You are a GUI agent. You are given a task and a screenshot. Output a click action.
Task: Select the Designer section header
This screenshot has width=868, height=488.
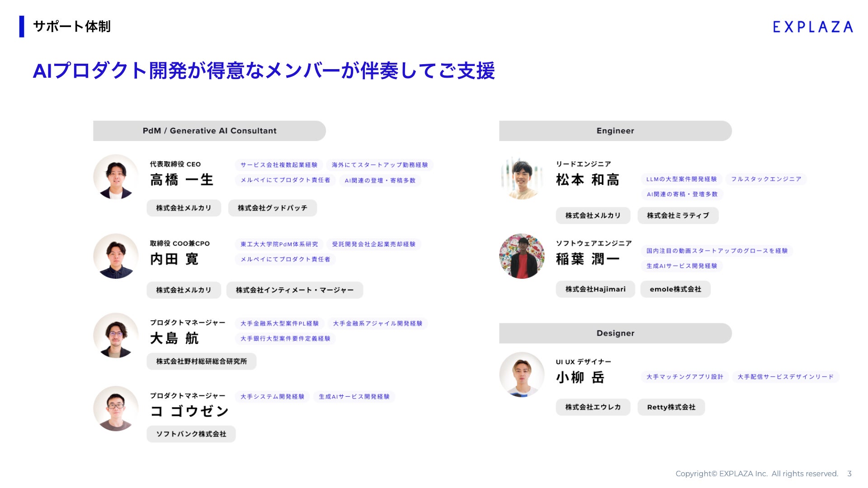[x=615, y=333]
